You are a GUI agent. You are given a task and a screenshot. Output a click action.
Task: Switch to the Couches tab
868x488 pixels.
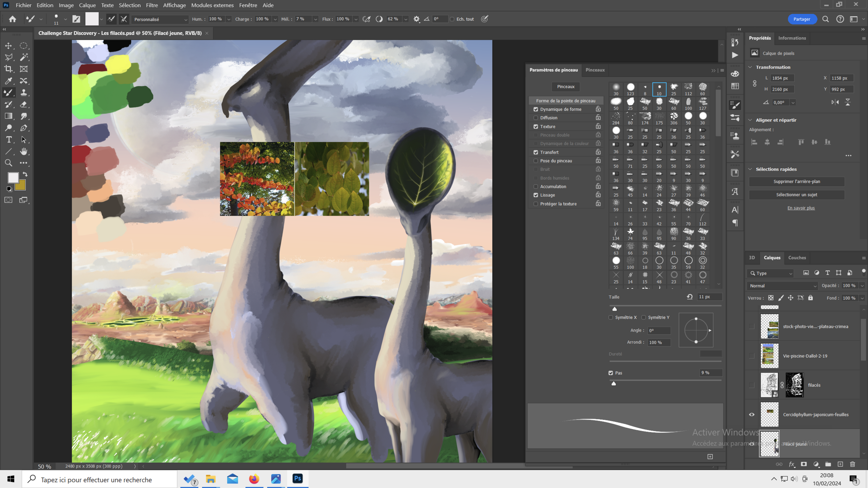click(x=797, y=258)
